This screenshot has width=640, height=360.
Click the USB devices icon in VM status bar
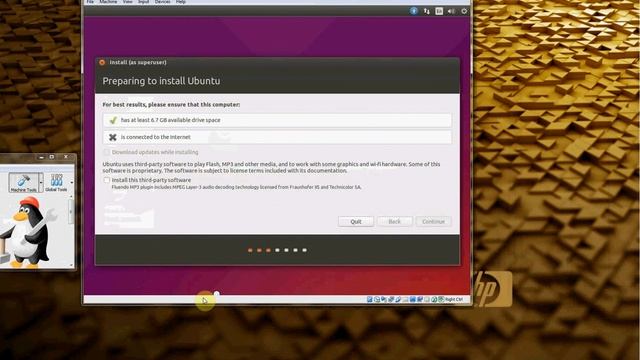(x=398, y=300)
